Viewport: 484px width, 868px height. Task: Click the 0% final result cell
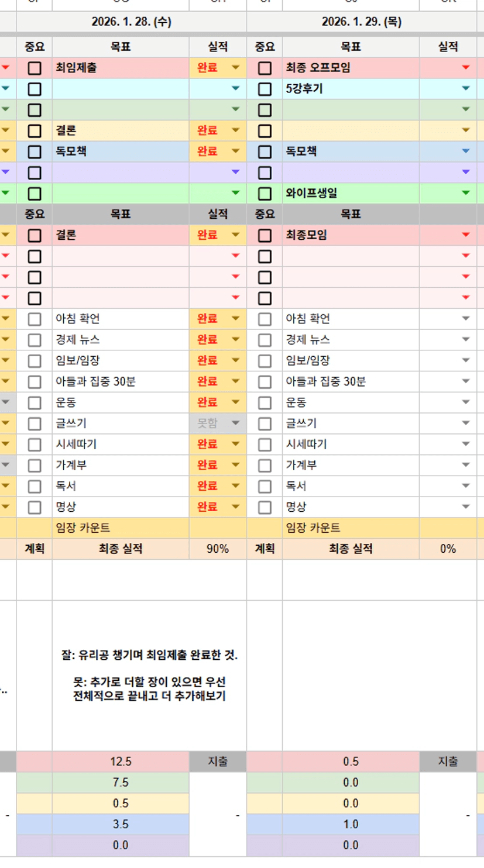pyautogui.click(x=448, y=549)
